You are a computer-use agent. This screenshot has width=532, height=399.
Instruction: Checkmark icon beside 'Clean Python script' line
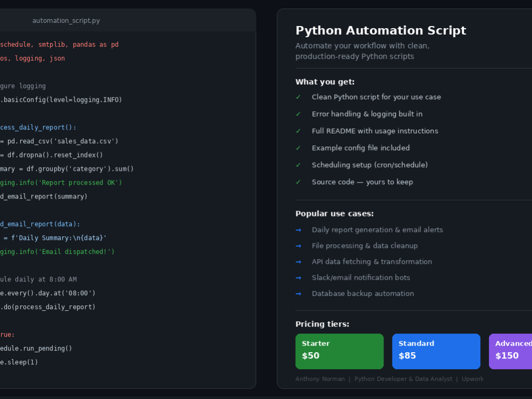(298, 97)
